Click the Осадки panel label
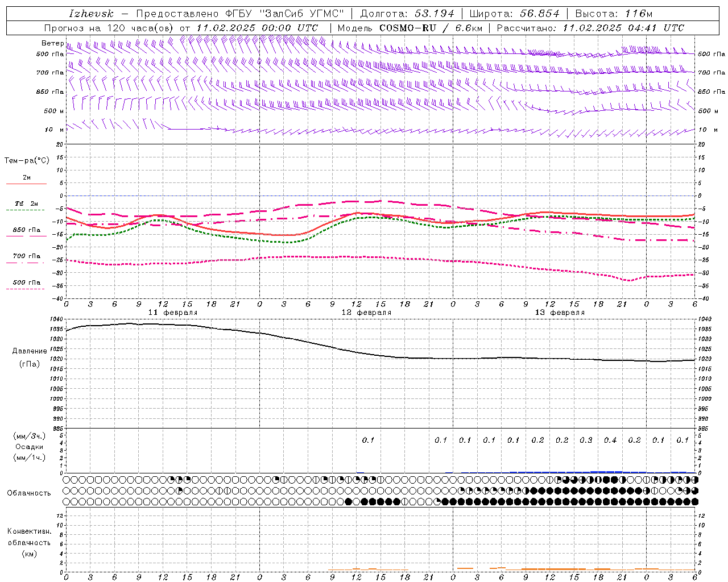 pyautogui.click(x=30, y=447)
